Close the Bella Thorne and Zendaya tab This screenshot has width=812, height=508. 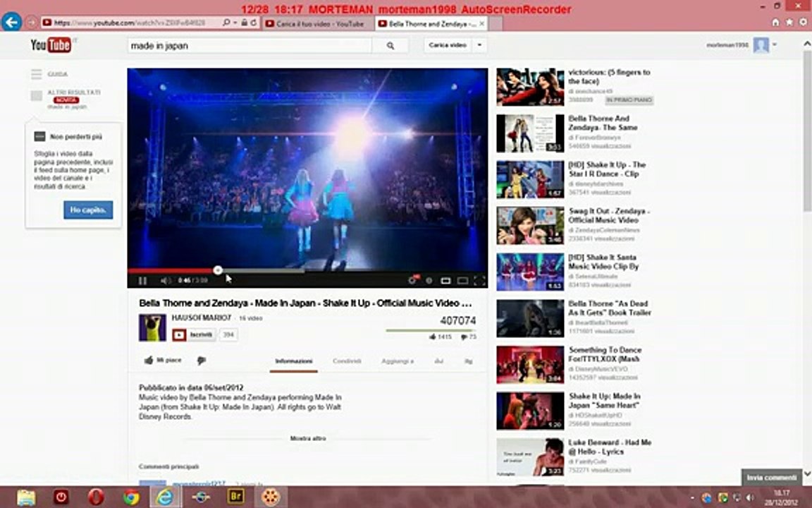pyautogui.click(x=481, y=23)
